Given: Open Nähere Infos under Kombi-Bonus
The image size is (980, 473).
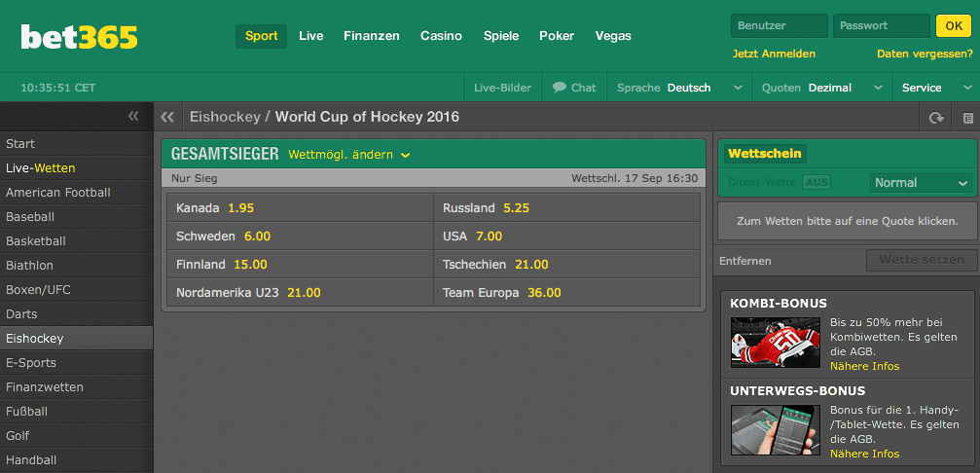Looking at the screenshot, I should pyautogui.click(x=864, y=366).
